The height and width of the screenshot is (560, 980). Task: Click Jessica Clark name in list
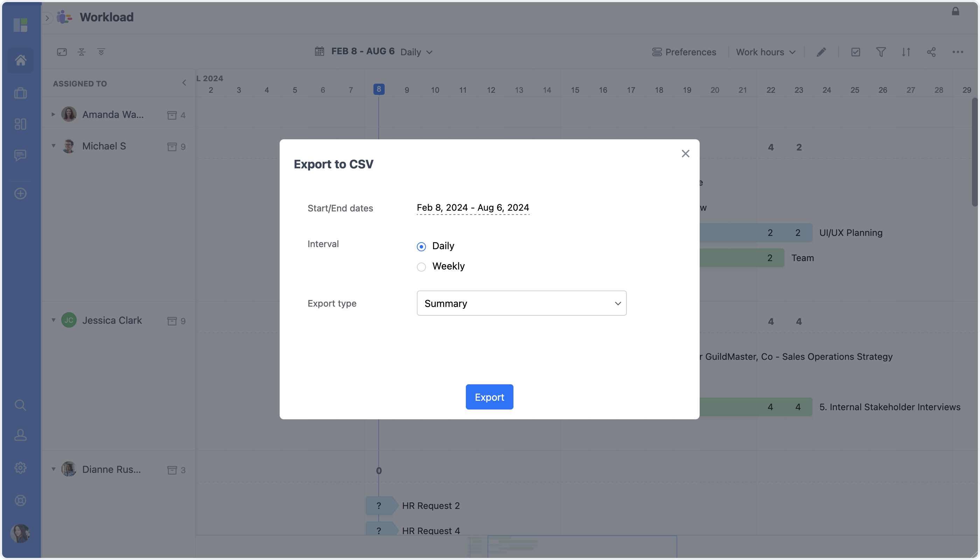click(112, 320)
